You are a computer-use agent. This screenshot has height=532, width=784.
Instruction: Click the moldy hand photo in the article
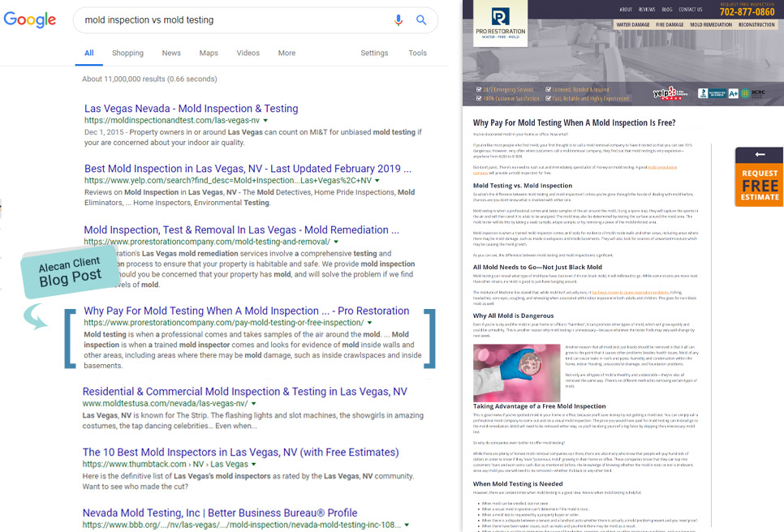(x=517, y=372)
